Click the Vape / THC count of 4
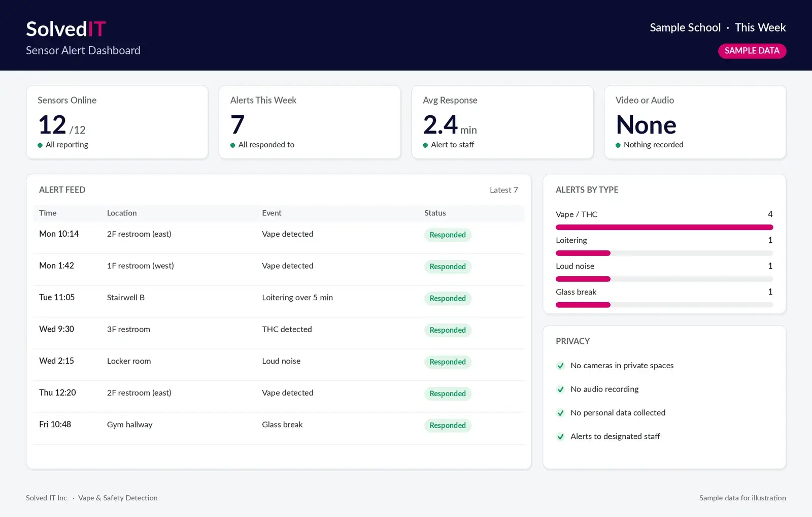 click(770, 214)
